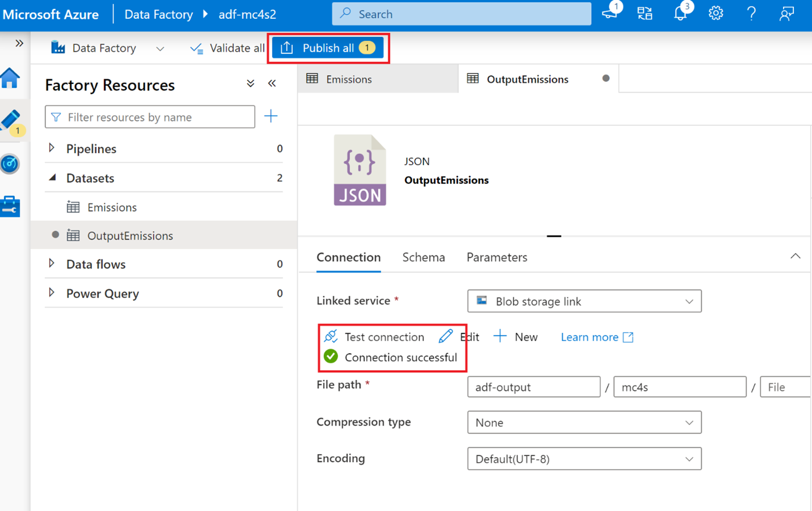This screenshot has height=511, width=812.
Task: Click the Test connection button
Action: click(x=374, y=337)
